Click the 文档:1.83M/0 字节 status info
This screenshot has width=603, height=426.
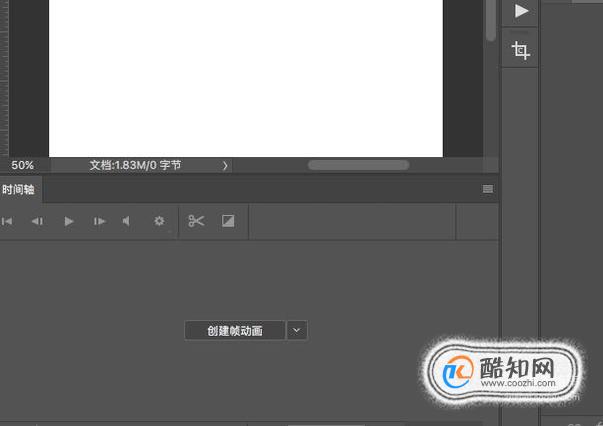click(x=135, y=165)
